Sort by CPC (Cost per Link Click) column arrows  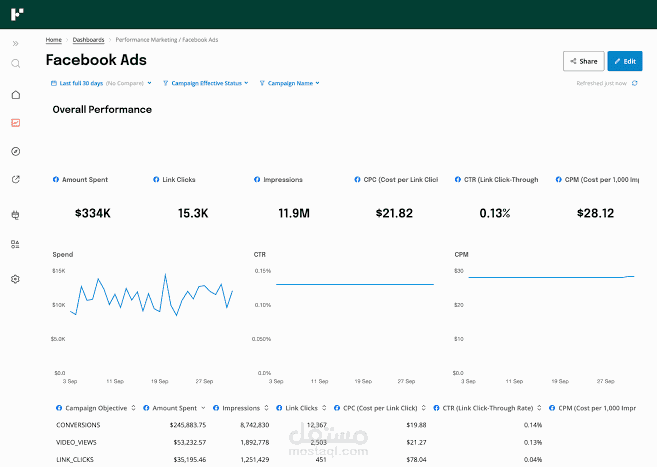coord(424,408)
